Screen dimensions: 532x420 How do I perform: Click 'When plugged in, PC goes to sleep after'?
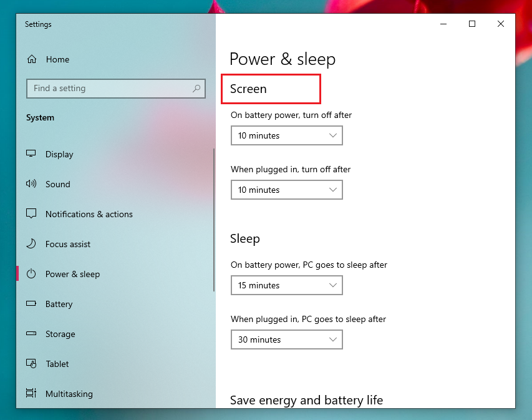pos(308,319)
